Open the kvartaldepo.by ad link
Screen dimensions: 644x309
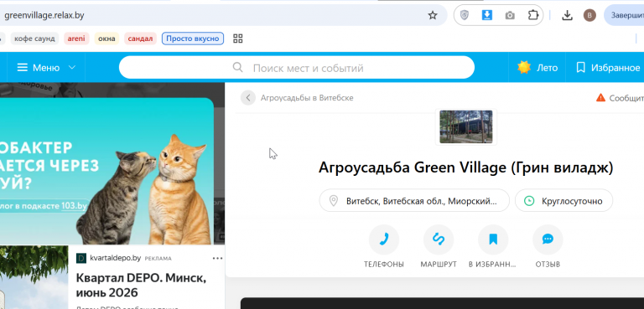coord(116,258)
